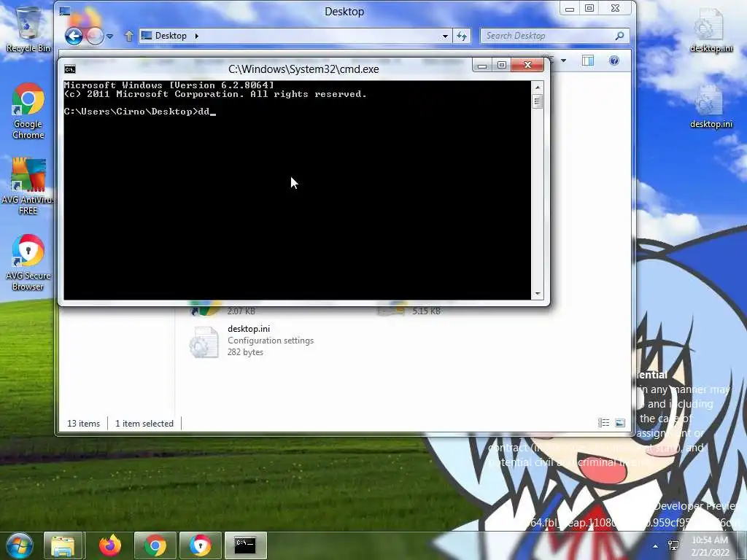Open Google Chrome desktop shortcut
Screen dimensions: 747x560
(x=28, y=111)
